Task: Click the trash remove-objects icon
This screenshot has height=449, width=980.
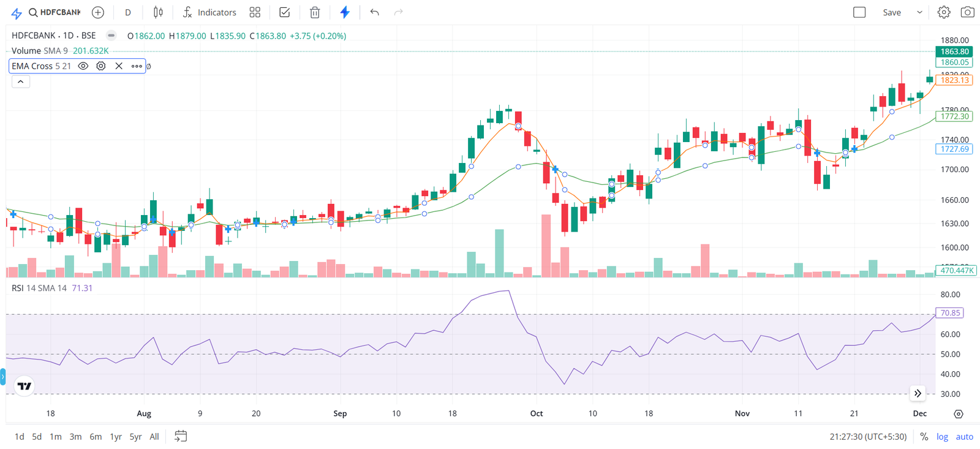Action: 315,12
